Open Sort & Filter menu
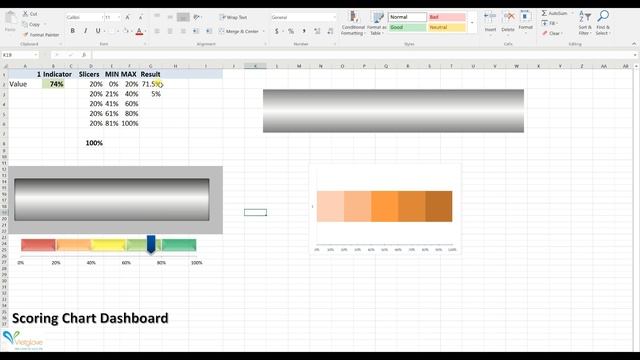This screenshot has width=640, height=360. 585,23
